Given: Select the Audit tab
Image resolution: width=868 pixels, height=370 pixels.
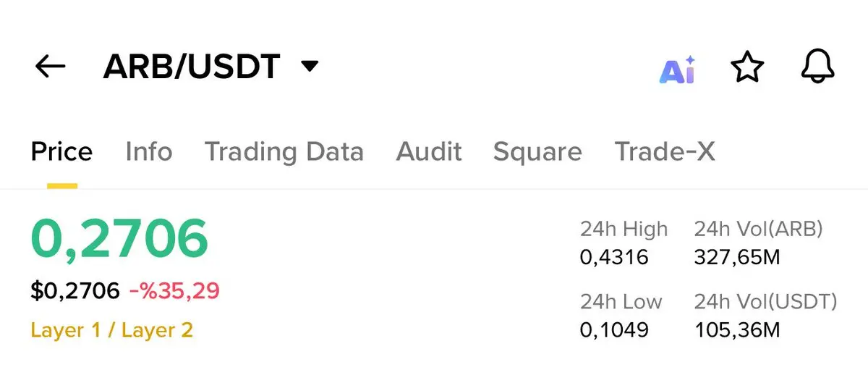Looking at the screenshot, I should pyautogui.click(x=428, y=152).
